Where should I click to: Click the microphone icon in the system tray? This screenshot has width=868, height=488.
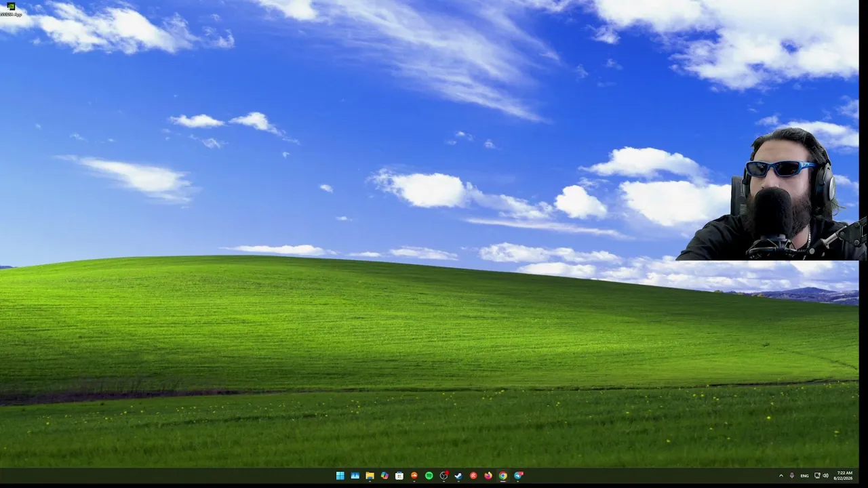click(x=791, y=476)
